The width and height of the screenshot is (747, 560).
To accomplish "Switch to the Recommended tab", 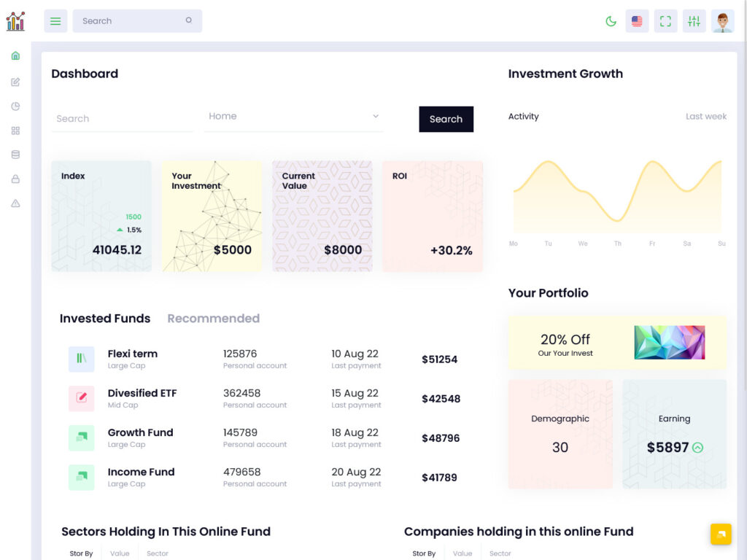I will (x=213, y=318).
